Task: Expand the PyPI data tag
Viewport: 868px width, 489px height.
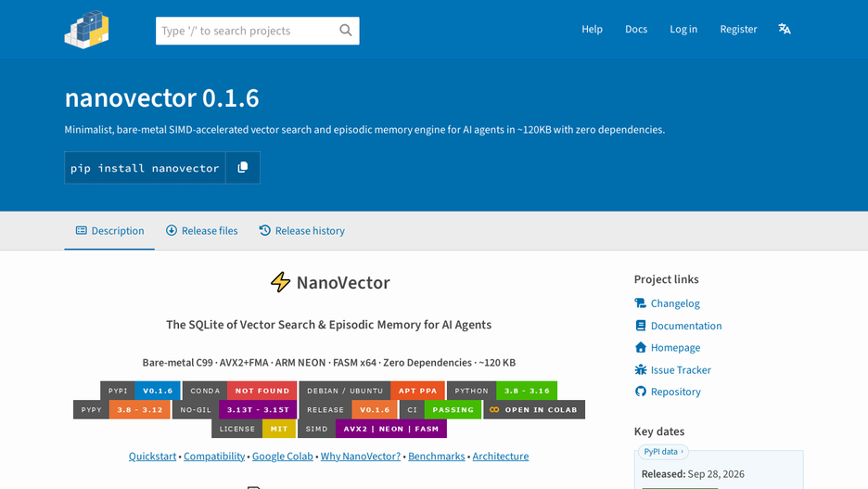Action: click(x=663, y=451)
